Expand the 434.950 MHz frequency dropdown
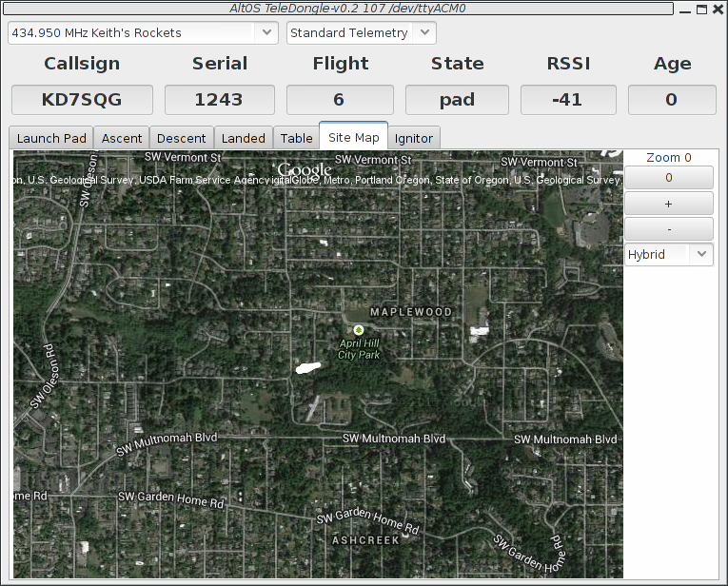Screen dimensions: 728x586 tap(266, 33)
